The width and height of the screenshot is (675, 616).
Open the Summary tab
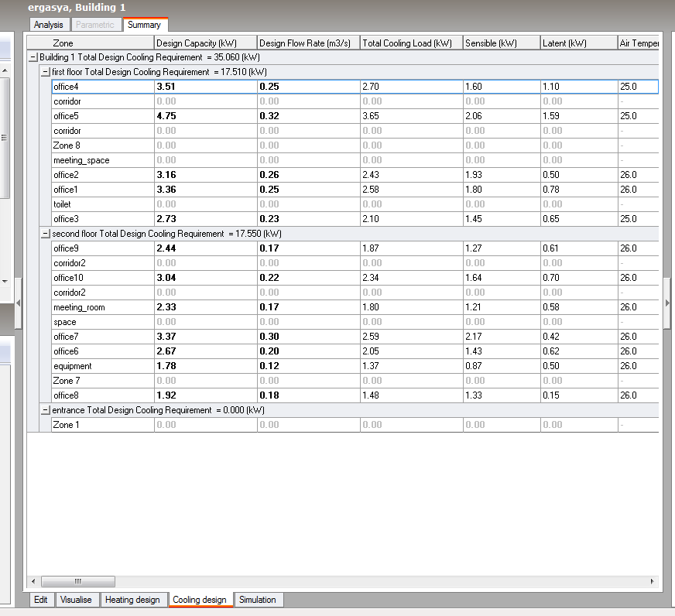pyautogui.click(x=145, y=25)
